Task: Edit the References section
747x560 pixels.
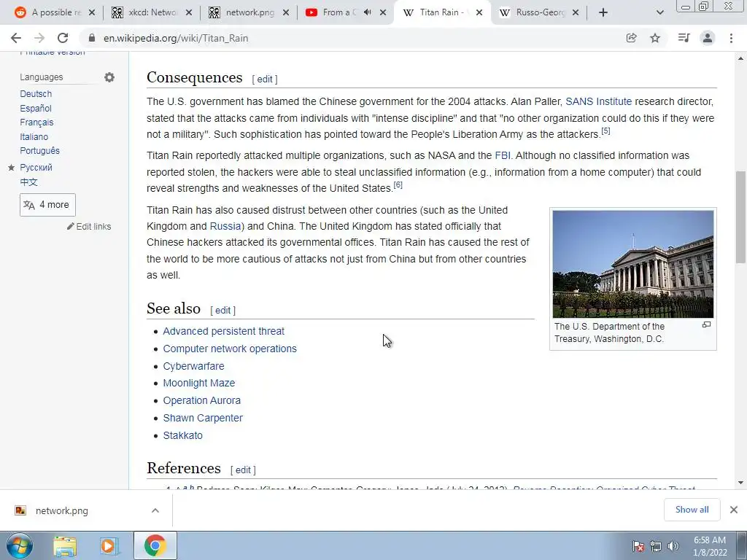Action: coord(243,470)
